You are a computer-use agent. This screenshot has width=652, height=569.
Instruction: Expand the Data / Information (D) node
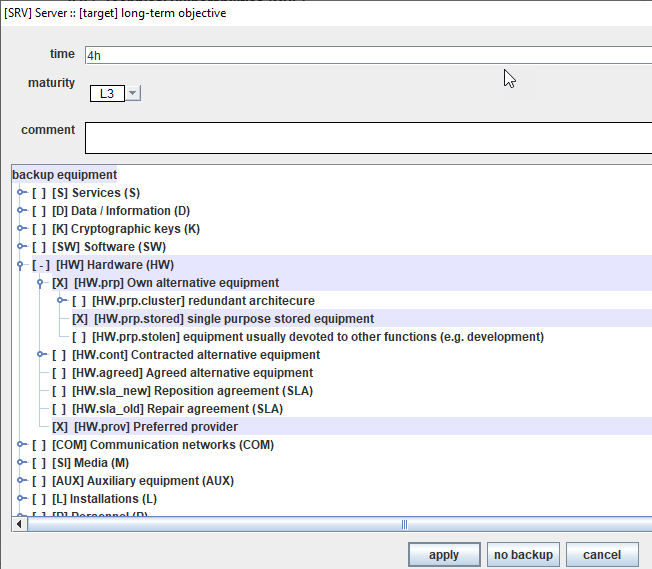[x=21, y=211]
